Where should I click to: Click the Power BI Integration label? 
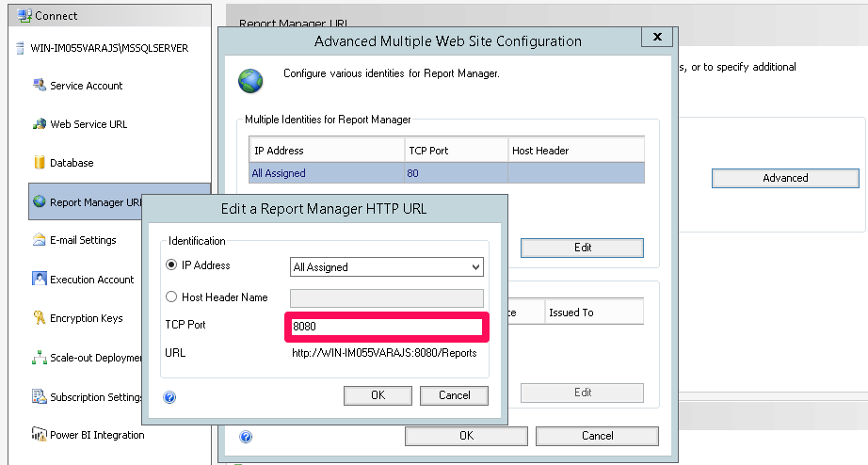coord(97,435)
